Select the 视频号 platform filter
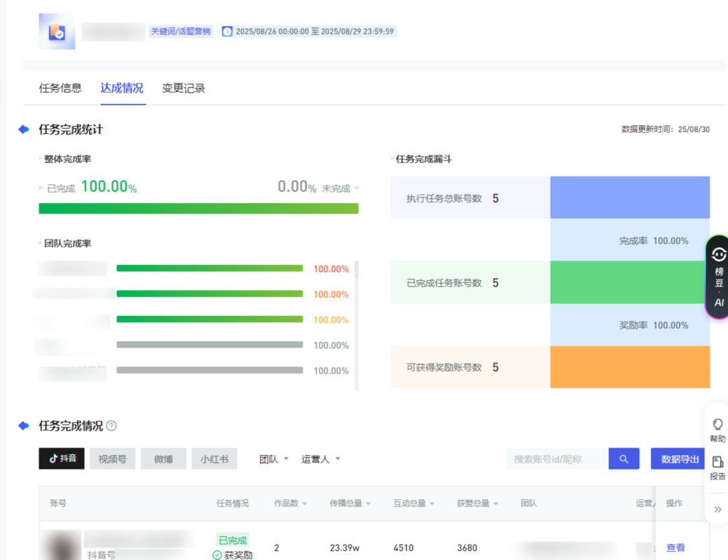The image size is (728, 560). tap(112, 459)
